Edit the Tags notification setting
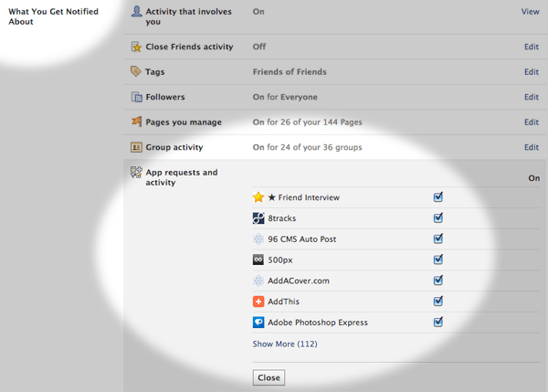This screenshot has height=392, width=548. coord(532,71)
